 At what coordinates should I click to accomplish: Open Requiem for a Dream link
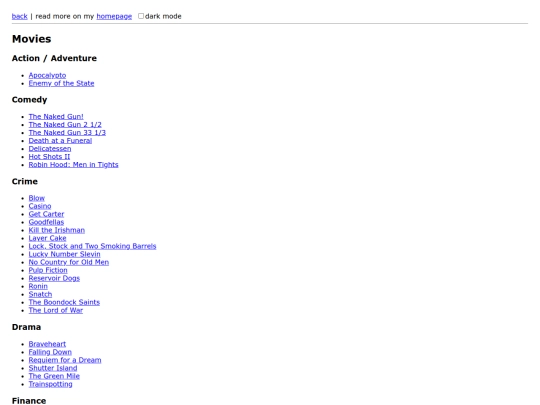point(65,360)
